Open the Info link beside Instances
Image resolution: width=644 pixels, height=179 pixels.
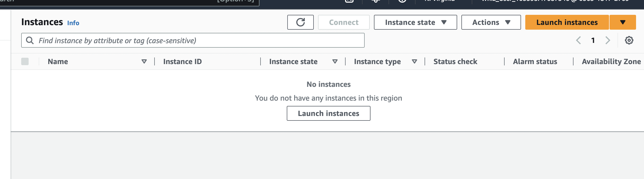(x=73, y=23)
